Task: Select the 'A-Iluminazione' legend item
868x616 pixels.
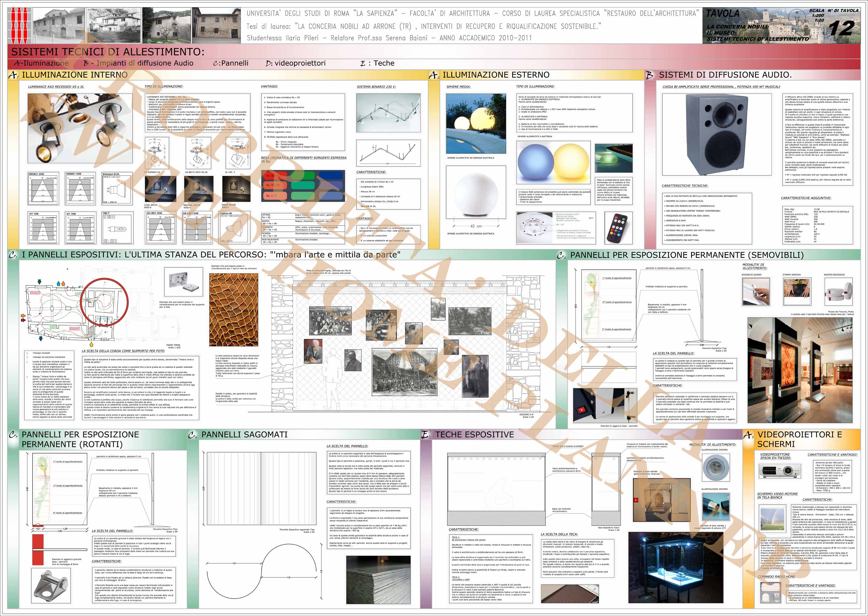Action: pos(41,63)
